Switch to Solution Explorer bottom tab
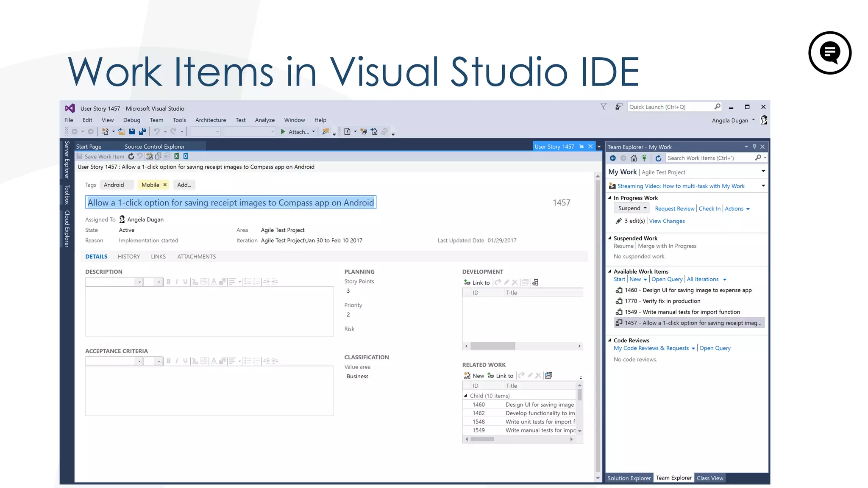The image size is (868, 488). (x=629, y=478)
